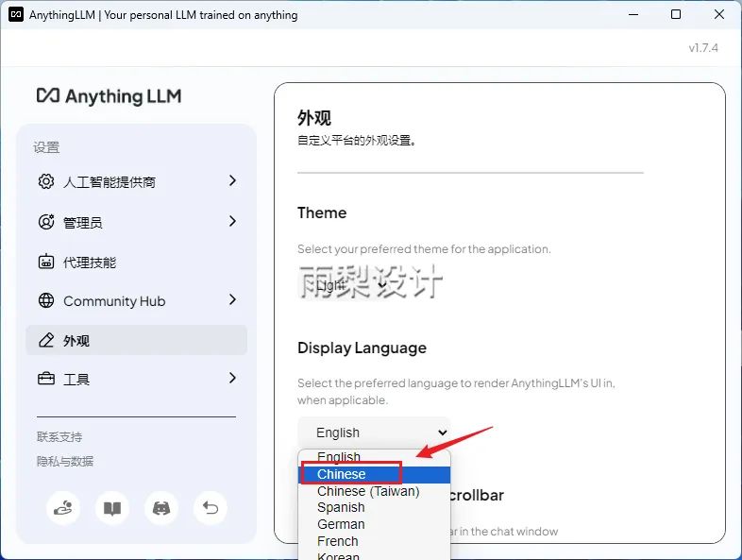
Task: Click the Theme heading
Action: point(322,212)
